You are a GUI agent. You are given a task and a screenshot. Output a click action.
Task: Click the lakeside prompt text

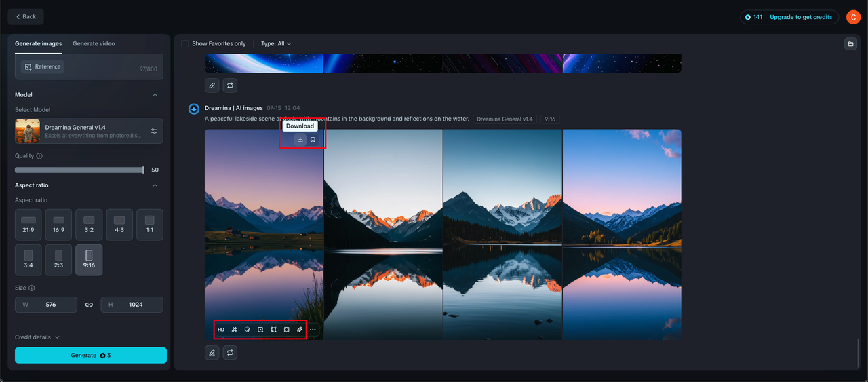coord(337,119)
